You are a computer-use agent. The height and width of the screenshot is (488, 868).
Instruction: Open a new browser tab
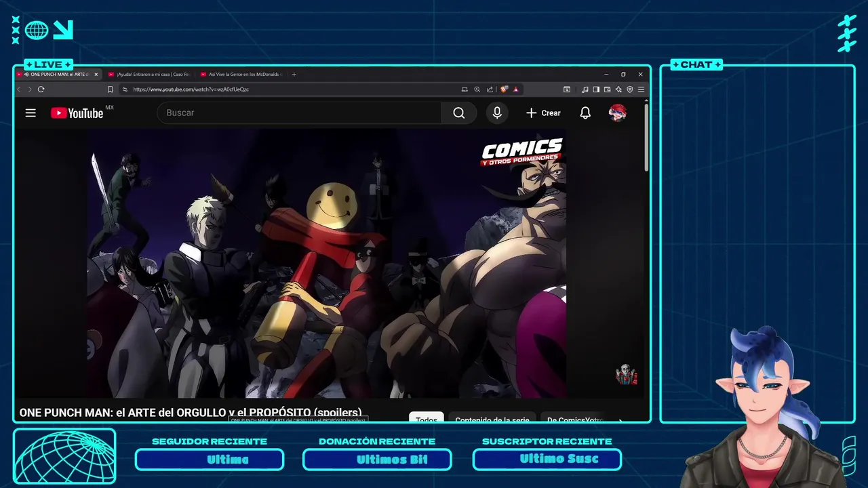pos(294,75)
